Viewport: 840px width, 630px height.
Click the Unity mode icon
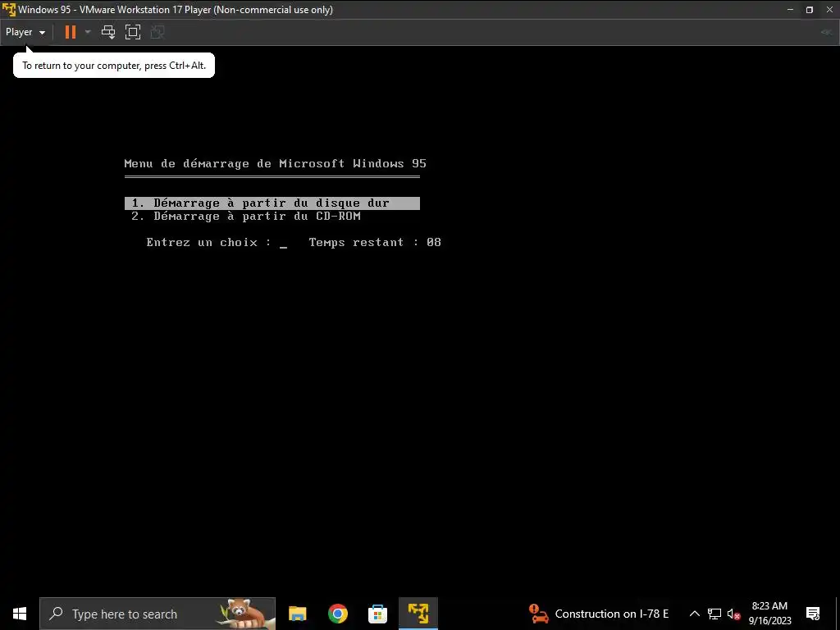pyautogui.click(x=157, y=32)
